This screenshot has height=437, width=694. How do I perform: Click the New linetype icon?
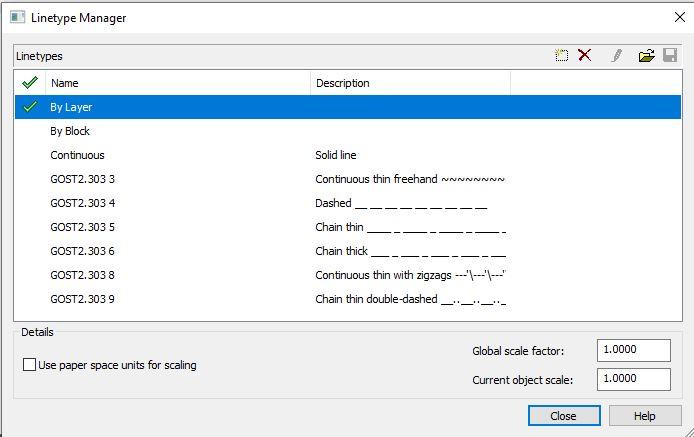click(x=562, y=56)
